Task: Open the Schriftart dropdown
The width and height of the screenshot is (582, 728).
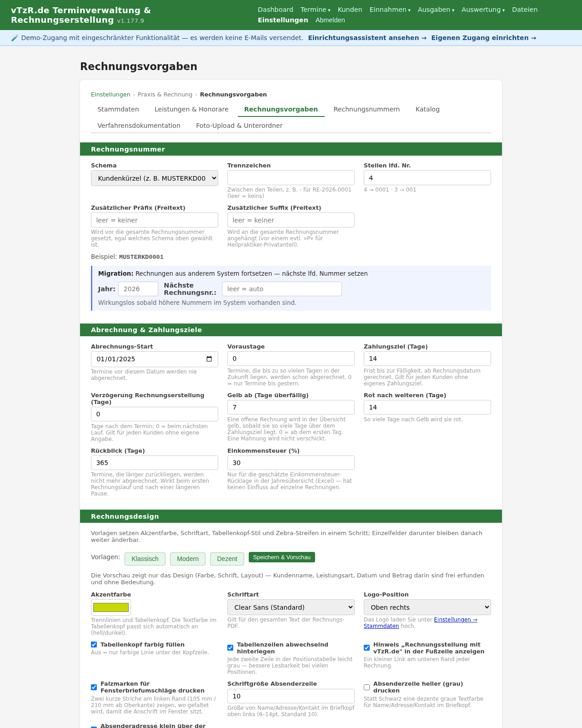Action: pyautogui.click(x=291, y=607)
